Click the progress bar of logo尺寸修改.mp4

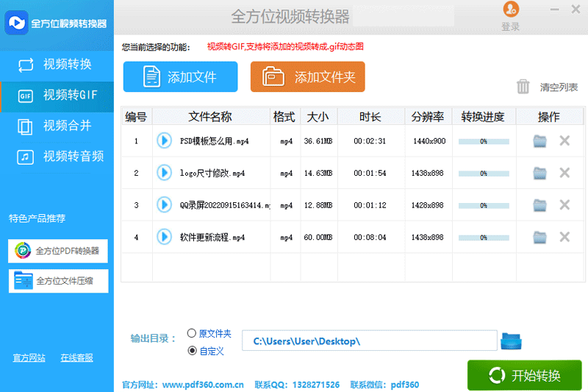[483, 174]
